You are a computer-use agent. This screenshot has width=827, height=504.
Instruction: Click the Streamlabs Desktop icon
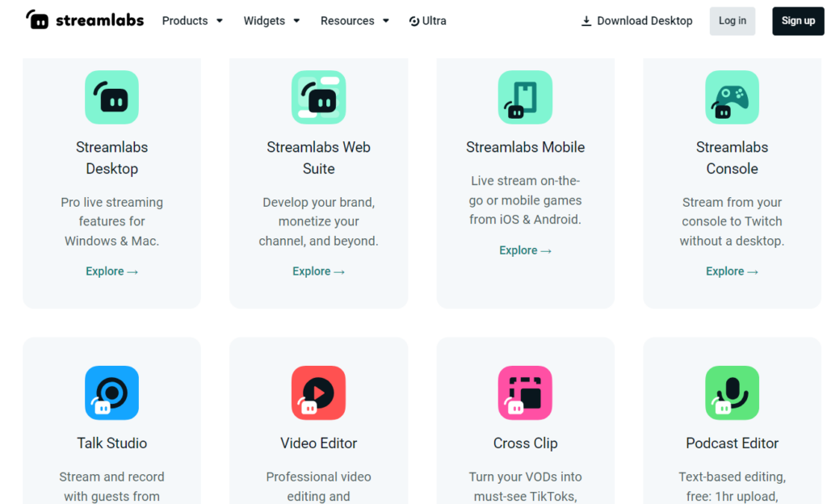(111, 98)
